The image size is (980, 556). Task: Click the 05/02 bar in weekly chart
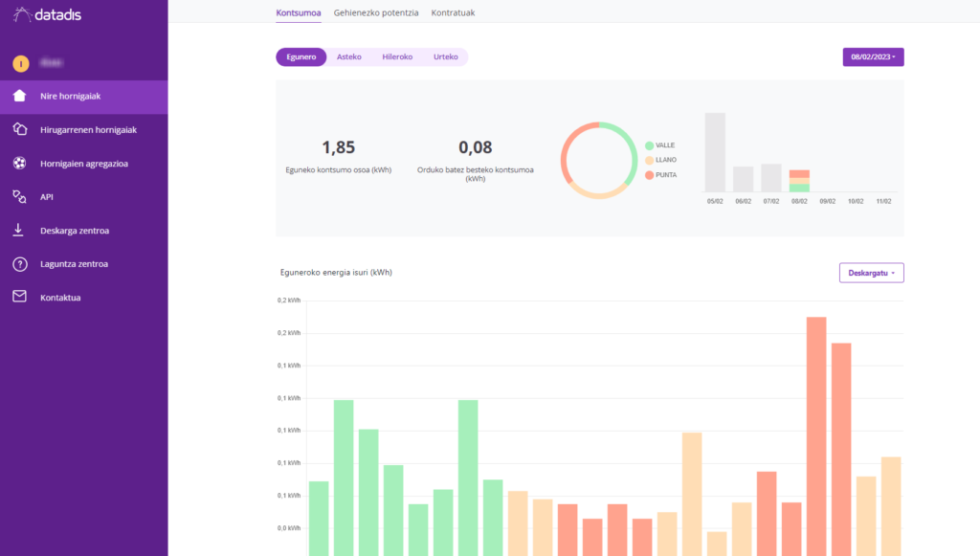click(x=715, y=152)
